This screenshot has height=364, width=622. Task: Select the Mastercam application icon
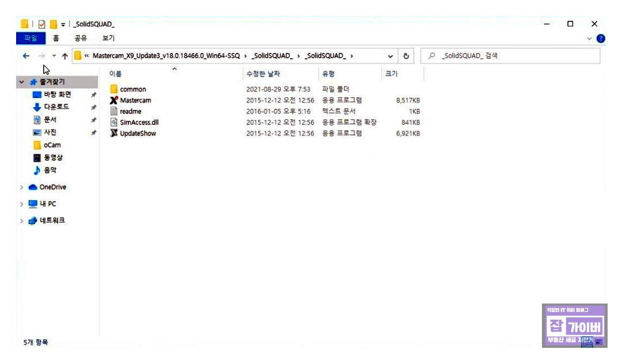click(x=114, y=100)
